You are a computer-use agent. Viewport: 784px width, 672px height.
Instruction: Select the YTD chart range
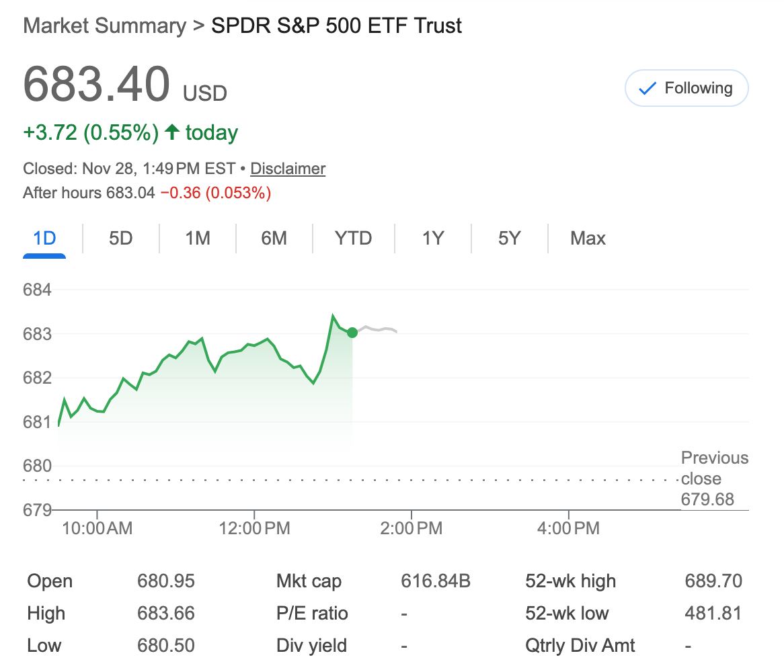[x=354, y=239]
